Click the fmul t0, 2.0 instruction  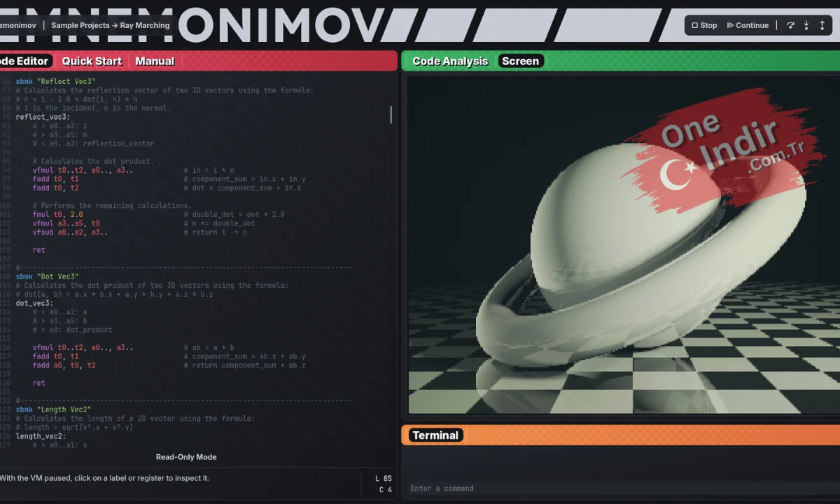coord(57,214)
